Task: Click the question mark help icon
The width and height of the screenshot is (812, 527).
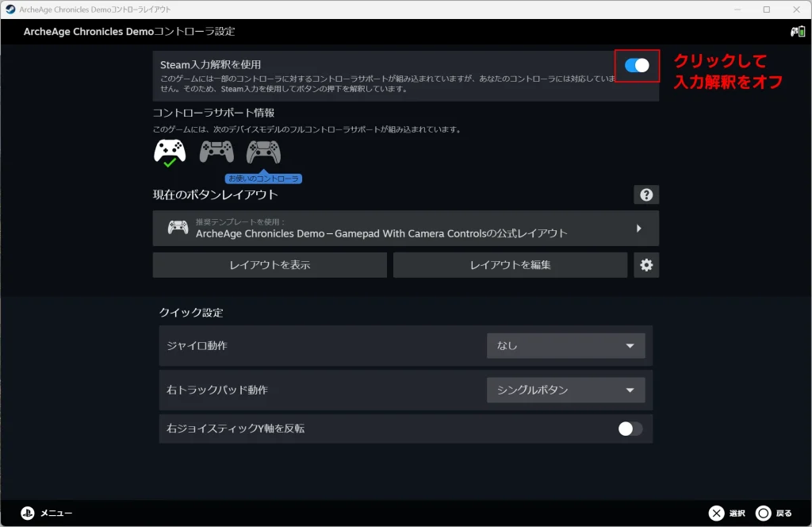Action: pyautogui.click(x=646, y=194)
